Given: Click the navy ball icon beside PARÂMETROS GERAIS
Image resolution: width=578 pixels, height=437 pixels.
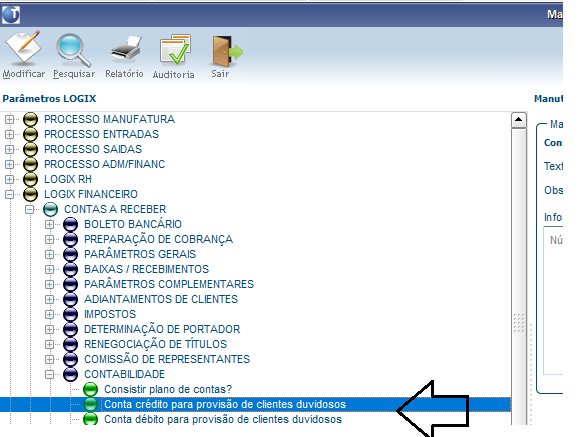Looking at the screenshot, I should tap(70, 254).
